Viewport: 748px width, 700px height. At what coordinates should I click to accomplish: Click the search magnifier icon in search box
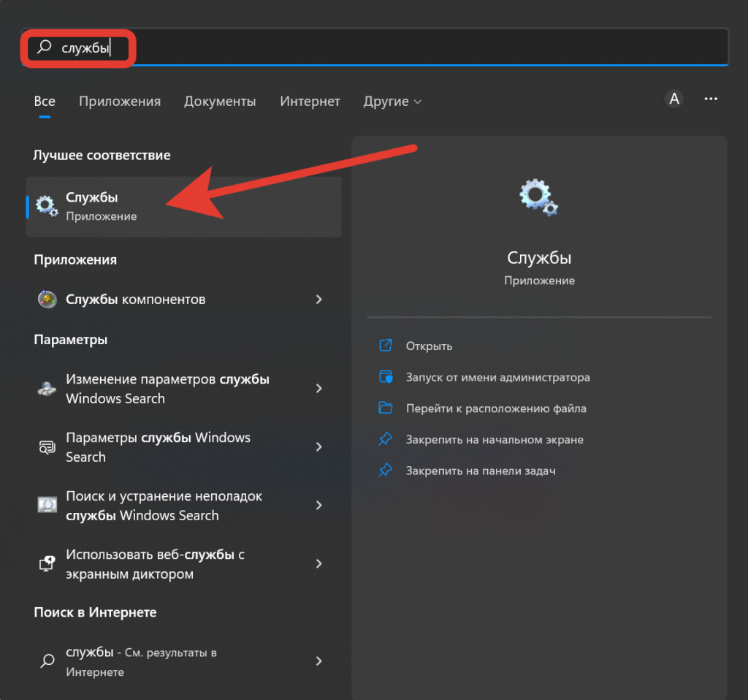45,47
